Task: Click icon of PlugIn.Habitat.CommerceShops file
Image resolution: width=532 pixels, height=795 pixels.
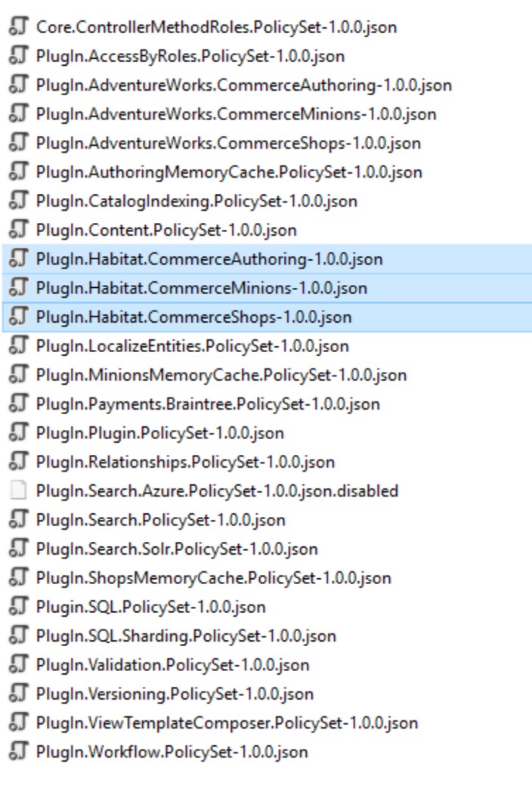Action: (x=18, y=317)
